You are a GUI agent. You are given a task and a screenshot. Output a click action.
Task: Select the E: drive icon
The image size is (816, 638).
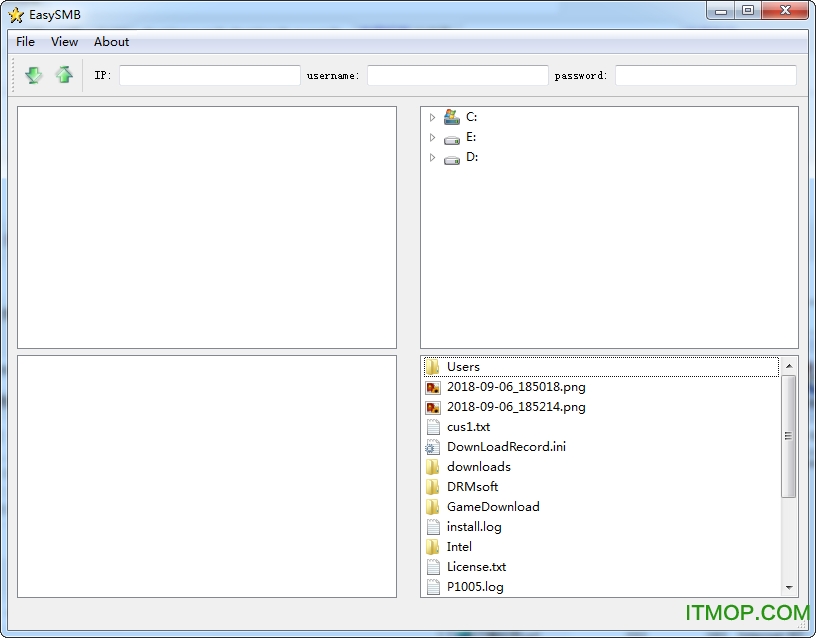452,138
